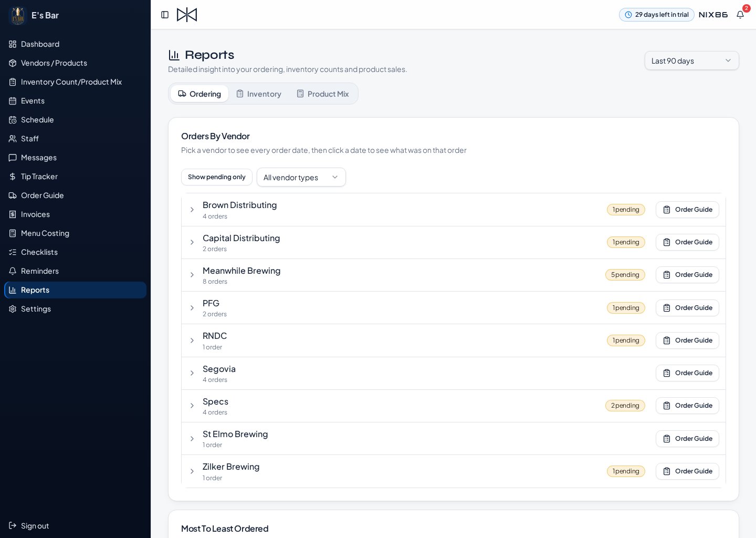Expand the Meanwhile Brewing orders
Screen dimensions: 756x538
192,275
